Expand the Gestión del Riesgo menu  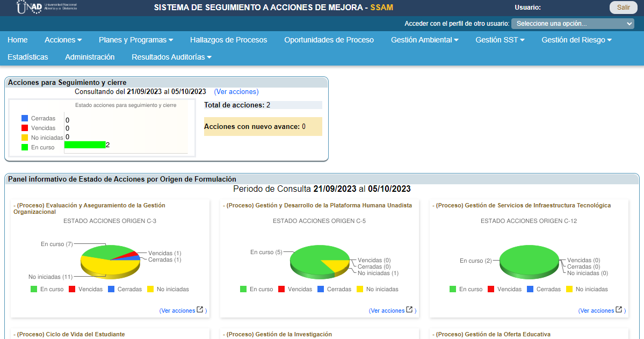pyautogui.click(x=577, y=40)
